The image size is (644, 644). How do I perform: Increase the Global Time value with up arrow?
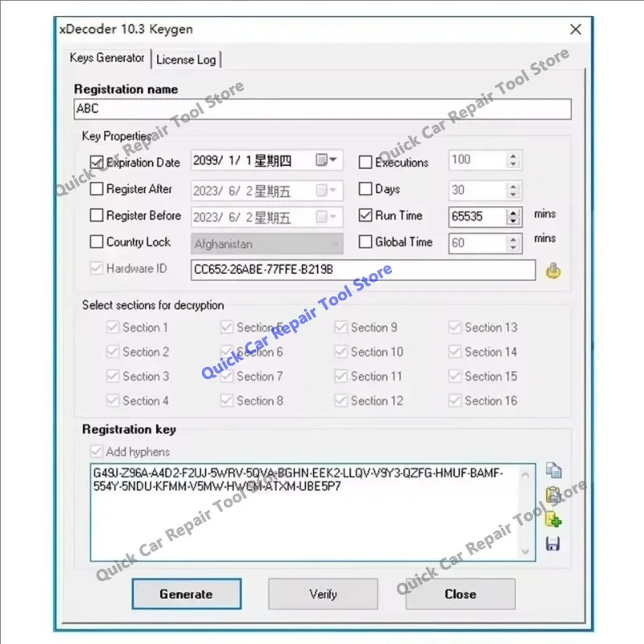[513, 239]
